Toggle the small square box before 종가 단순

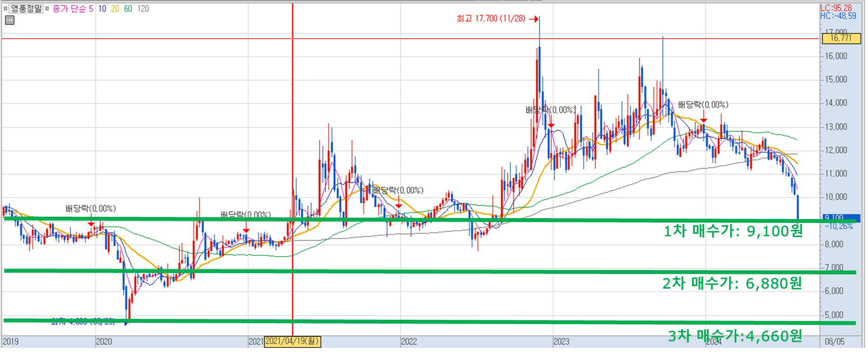tap(47, 9)
